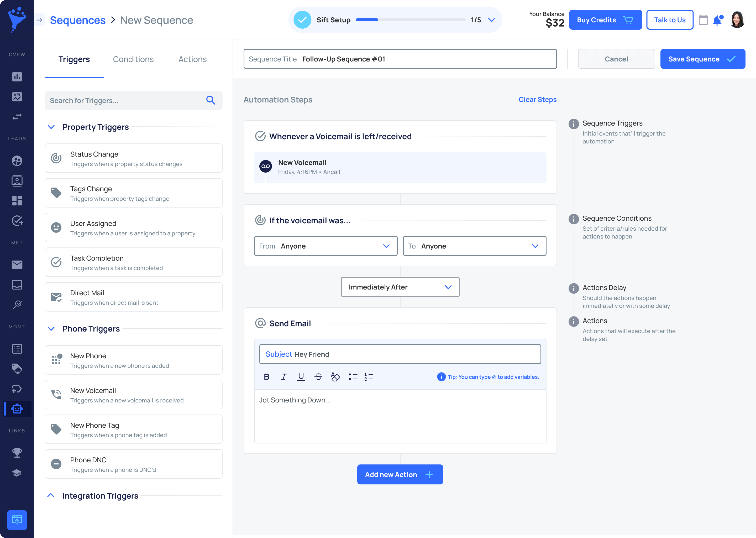Switch to the Actions tab
The height and width of the screenshot is (538, 756).
192,59
